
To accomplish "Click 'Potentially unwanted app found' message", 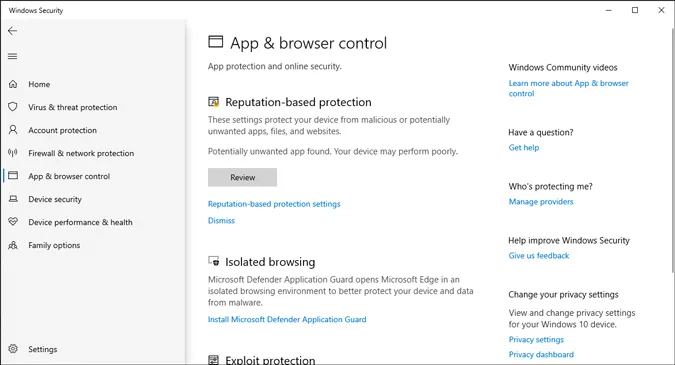I will click(x=333, y=152).
